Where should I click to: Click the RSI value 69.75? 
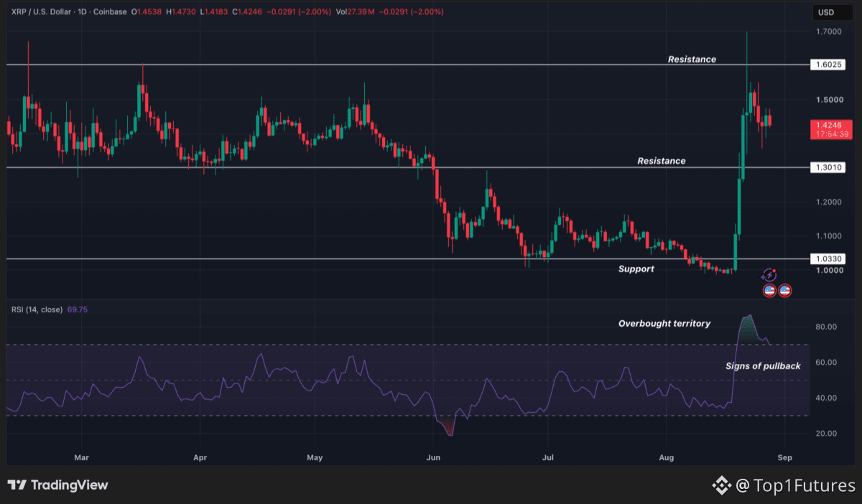[x=78, y=309]
